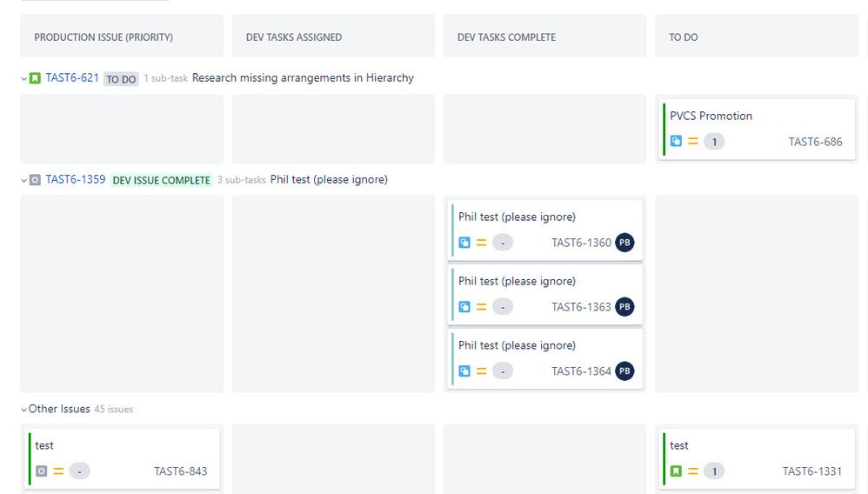
Task: Click the estimate badge on TAST6-686 card
Action: coord(714,142)
